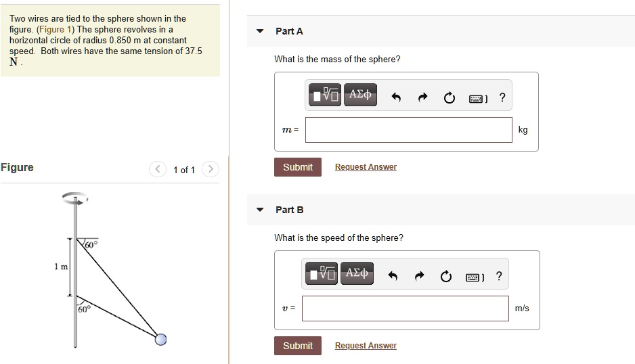This screenshot has height=364, width=635.
Task: Open help question mark in Part A
Action: [x=502, y=97]
